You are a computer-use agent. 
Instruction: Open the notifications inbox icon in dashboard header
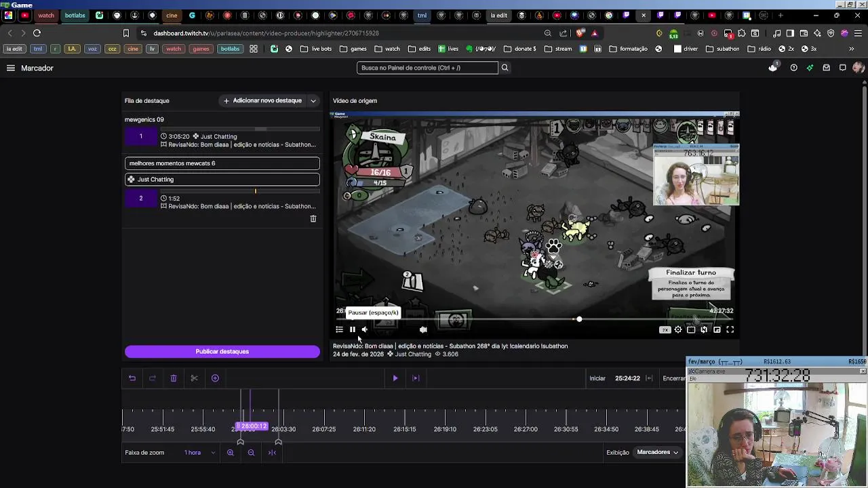[826, 68]
